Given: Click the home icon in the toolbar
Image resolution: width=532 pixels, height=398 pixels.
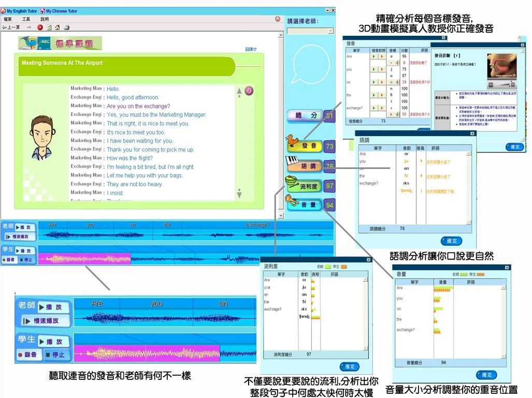Looking at the screenshot, I should (57, 27).
